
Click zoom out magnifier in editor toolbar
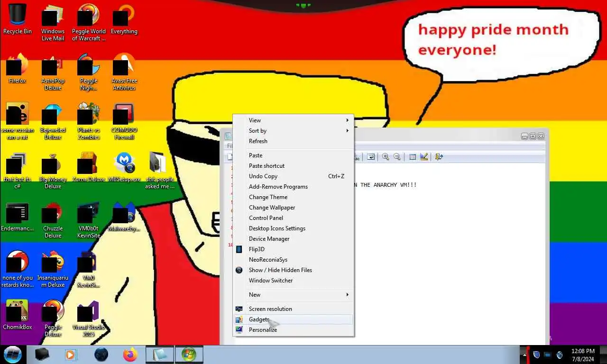(397, 157)
